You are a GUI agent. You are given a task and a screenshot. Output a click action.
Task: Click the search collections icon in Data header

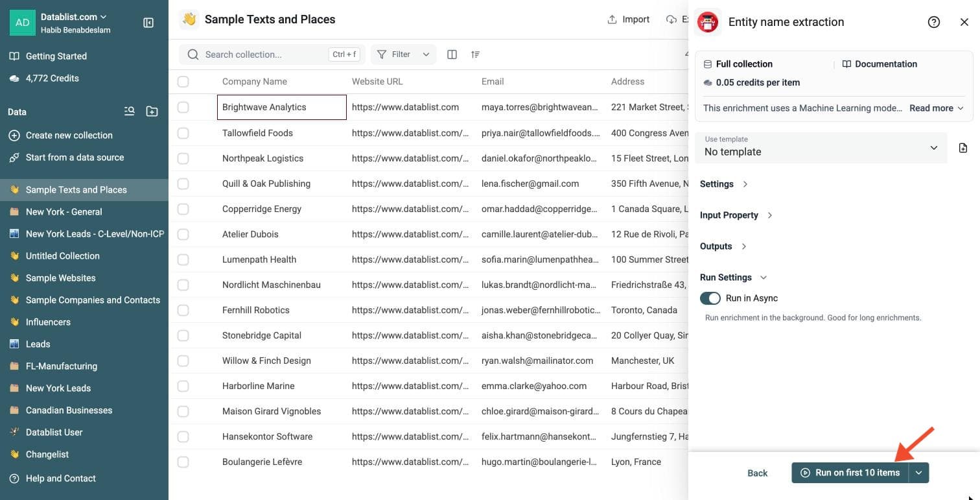pos(130,112)
